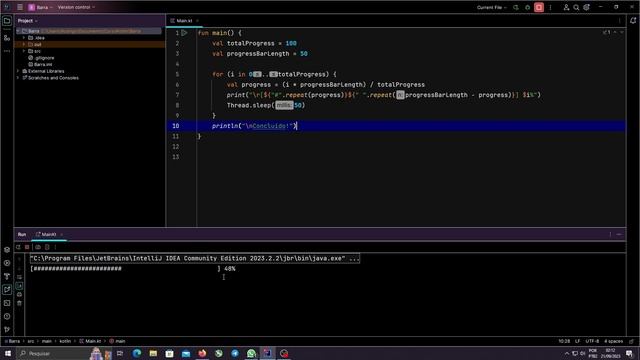
Task: Open Run panel options menu
Action: (610, 234)
